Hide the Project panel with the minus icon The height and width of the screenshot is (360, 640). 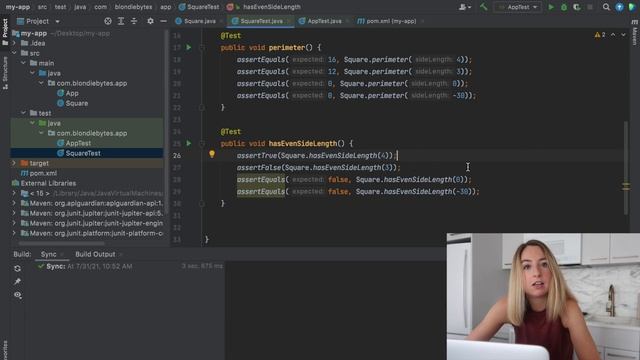tap(163, 21)
